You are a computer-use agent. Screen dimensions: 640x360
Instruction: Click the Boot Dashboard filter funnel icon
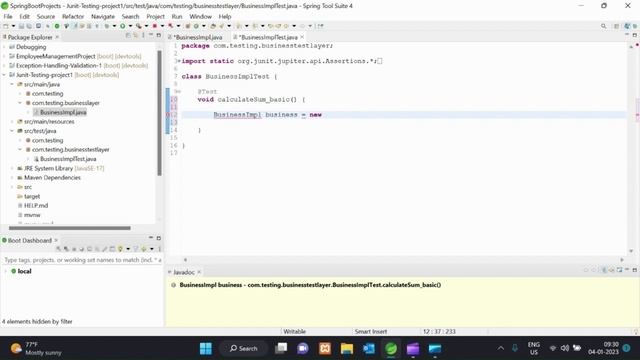coord(136,249)
